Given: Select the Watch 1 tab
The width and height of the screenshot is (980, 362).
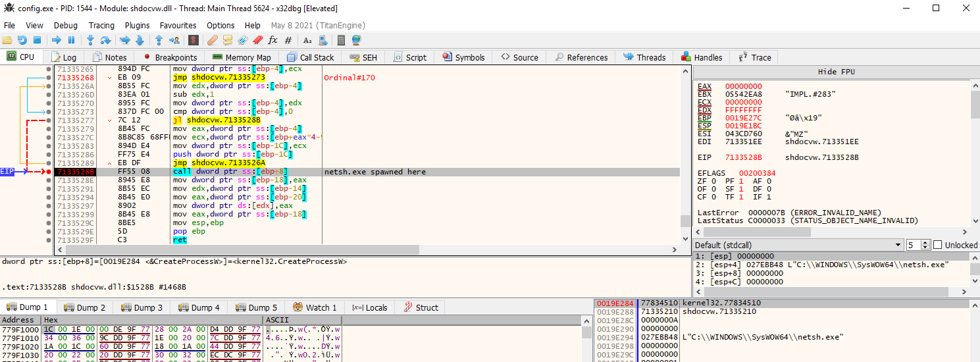Looking at the screenshot, I should tap(315, 307).
